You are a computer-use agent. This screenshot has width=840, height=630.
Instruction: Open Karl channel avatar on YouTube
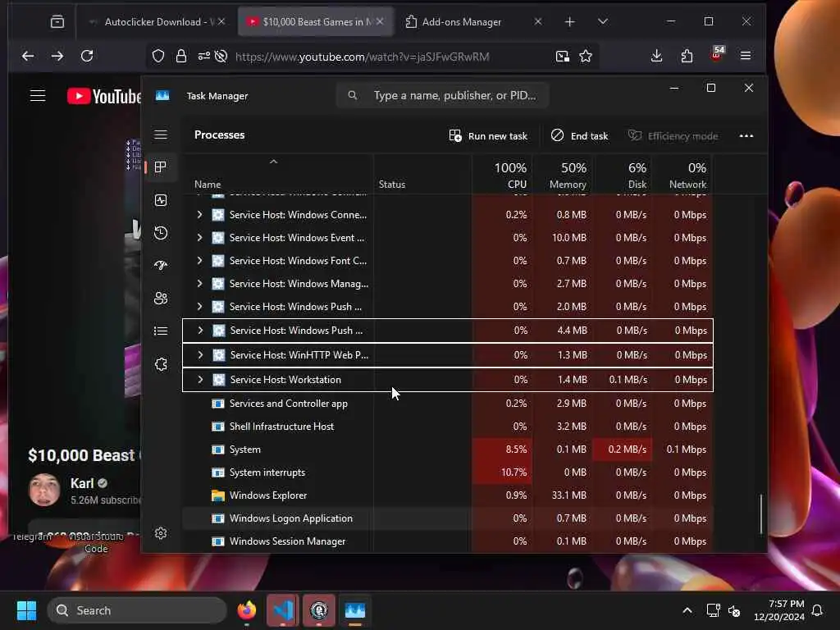pyautogui.click(x=44, y=490)
